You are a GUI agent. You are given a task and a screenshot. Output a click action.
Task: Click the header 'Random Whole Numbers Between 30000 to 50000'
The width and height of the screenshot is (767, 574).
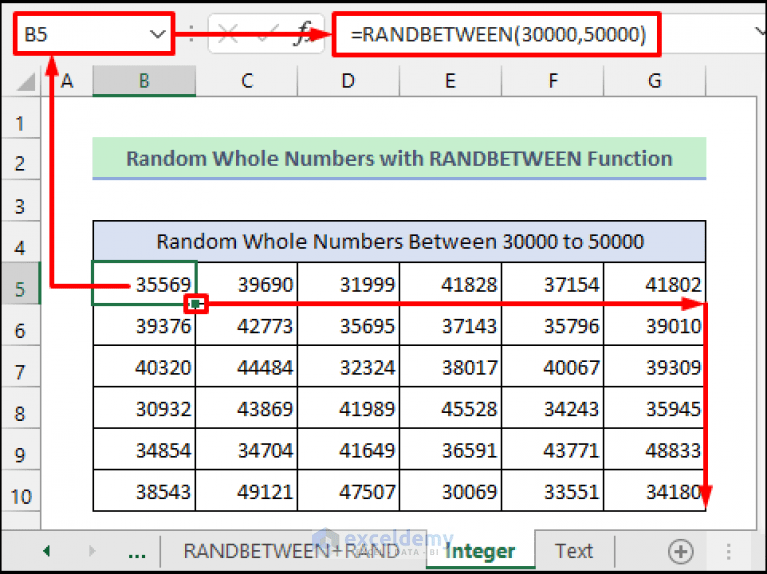(399, 241)
